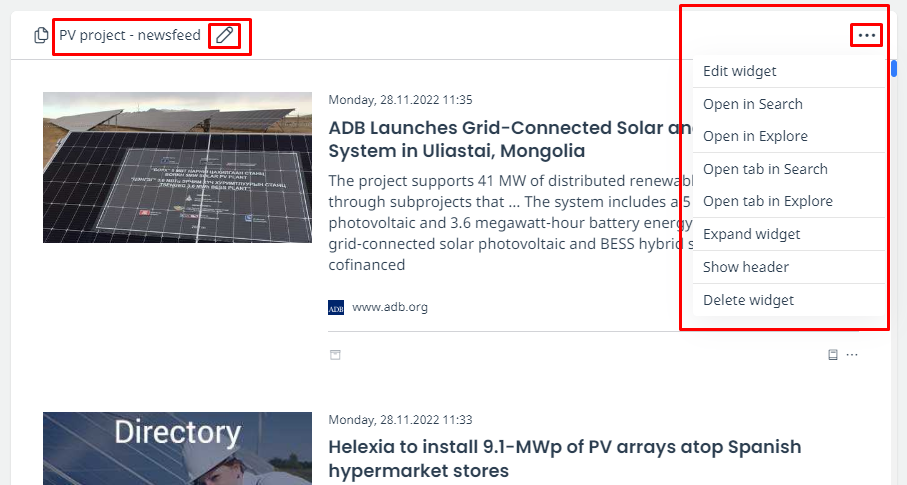Click the www.adb.org source link

coord(390,307)
